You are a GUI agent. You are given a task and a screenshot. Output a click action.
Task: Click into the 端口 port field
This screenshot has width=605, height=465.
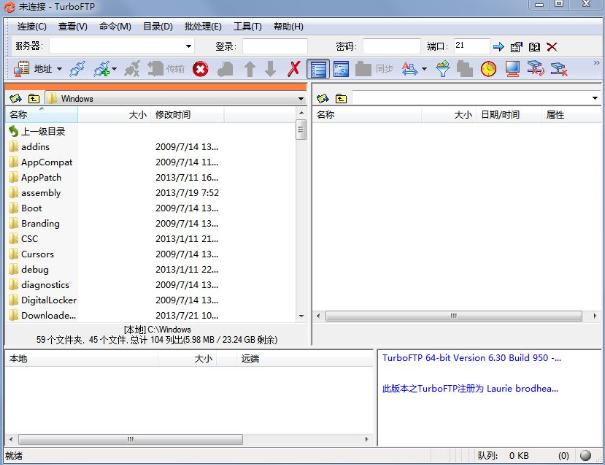click(471, 46)
